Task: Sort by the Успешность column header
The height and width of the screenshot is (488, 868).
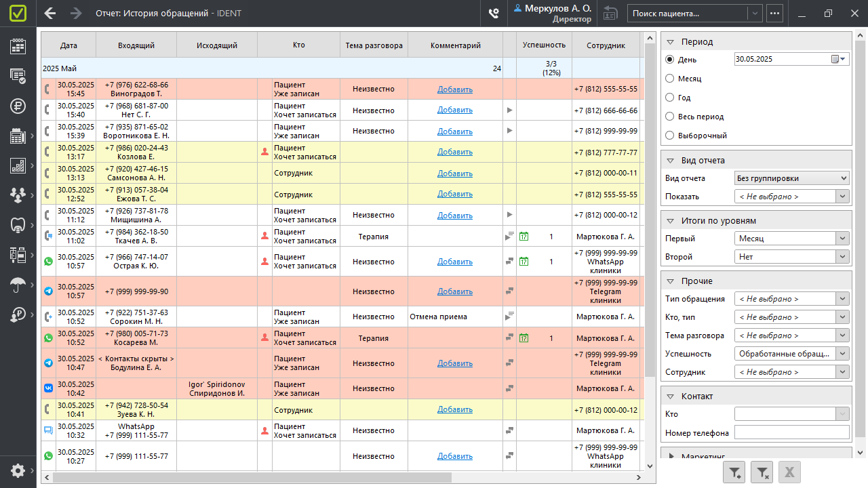Action: point(544,45)
